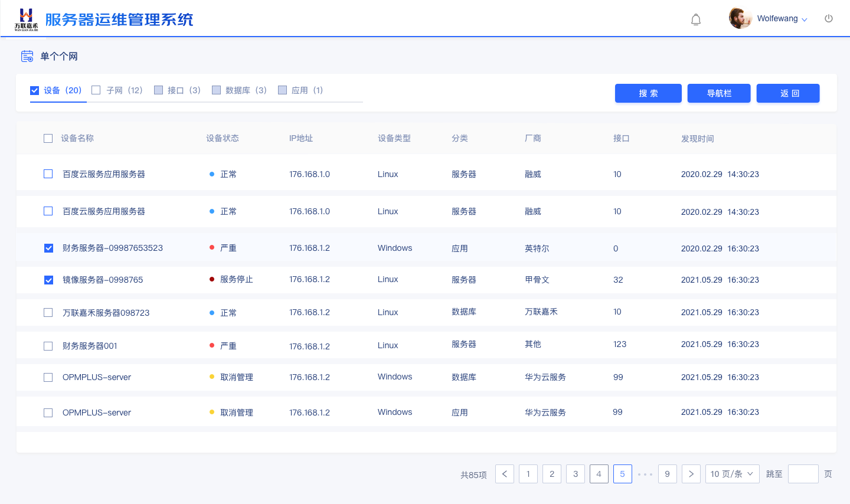Viewport: 850px width, 504px height.
Task: Select the 财务服务器001 row checkbox
Action: click(x=48, y=346)
